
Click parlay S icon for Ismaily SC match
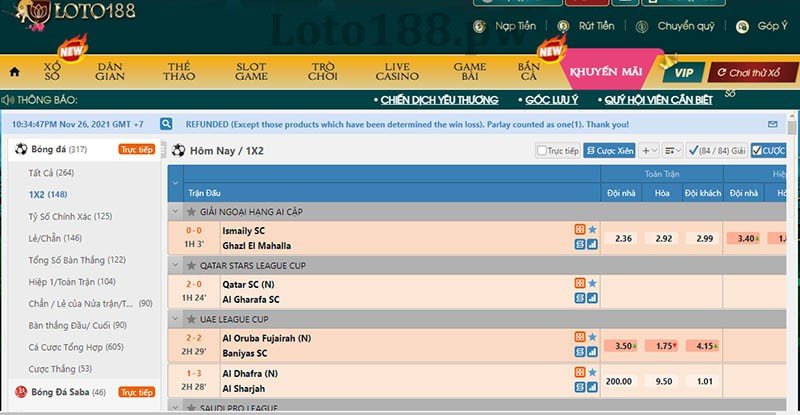(580, 245)
